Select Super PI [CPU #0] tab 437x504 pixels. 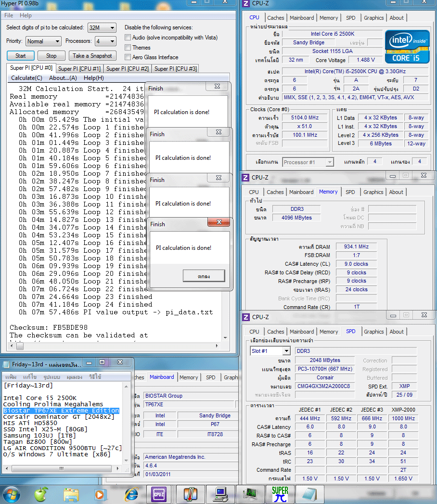31,68
